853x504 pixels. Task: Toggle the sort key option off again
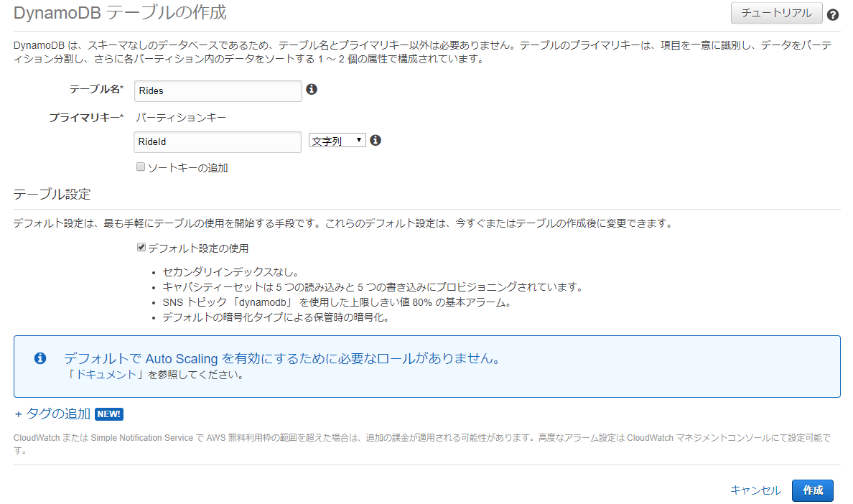tap(141, 167)
